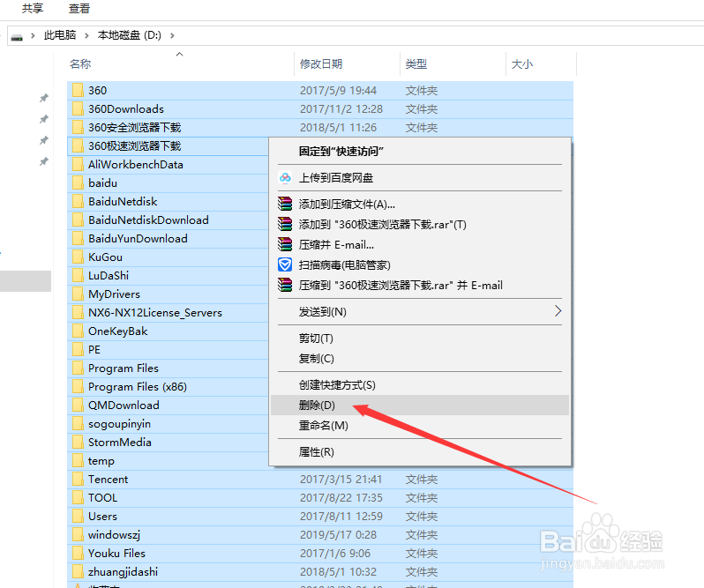Select the NX6-NX12License_Servers folder name
The height and width of the screenshot is (588, 704).
(155, 313)
